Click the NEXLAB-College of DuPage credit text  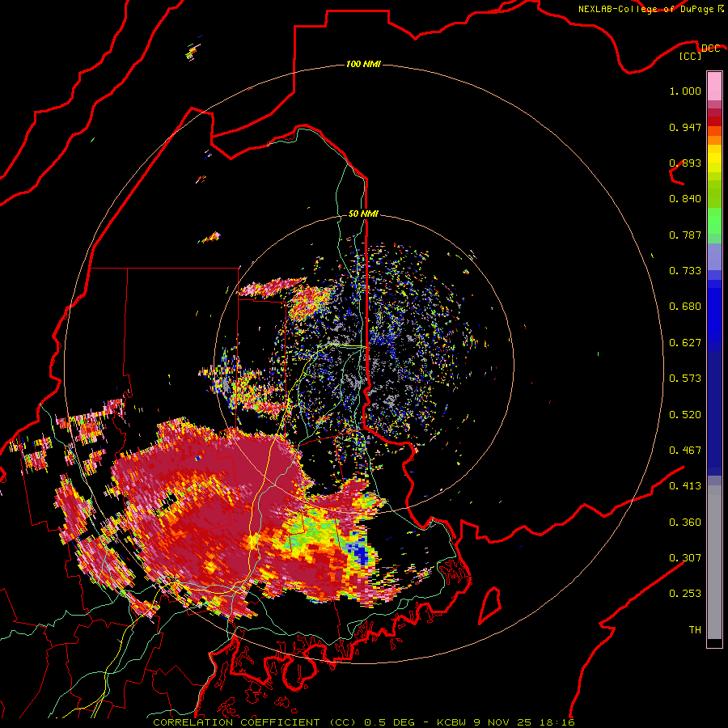pos(650,9)
